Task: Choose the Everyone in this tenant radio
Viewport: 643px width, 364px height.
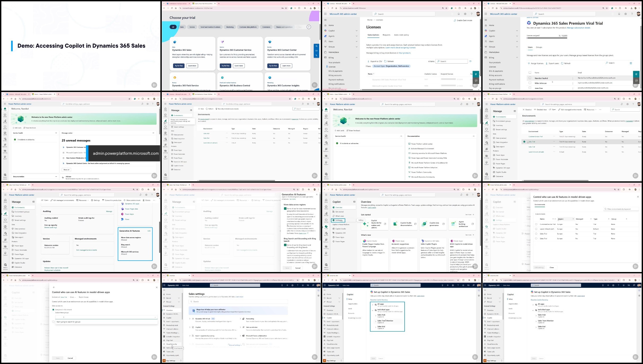Action: click(53, 310)
